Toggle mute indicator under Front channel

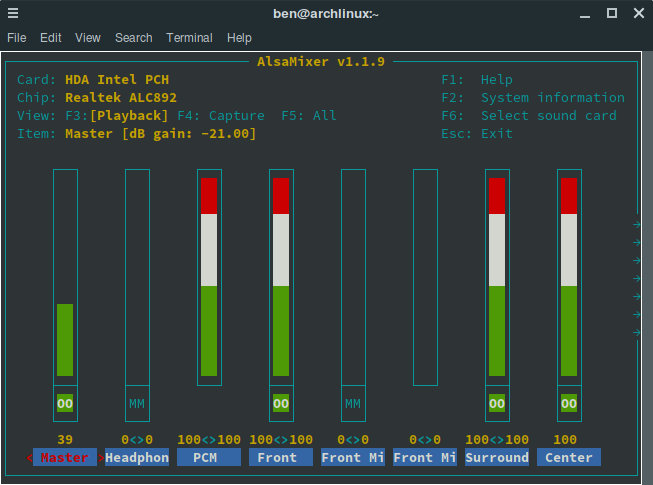click(281, 403)
